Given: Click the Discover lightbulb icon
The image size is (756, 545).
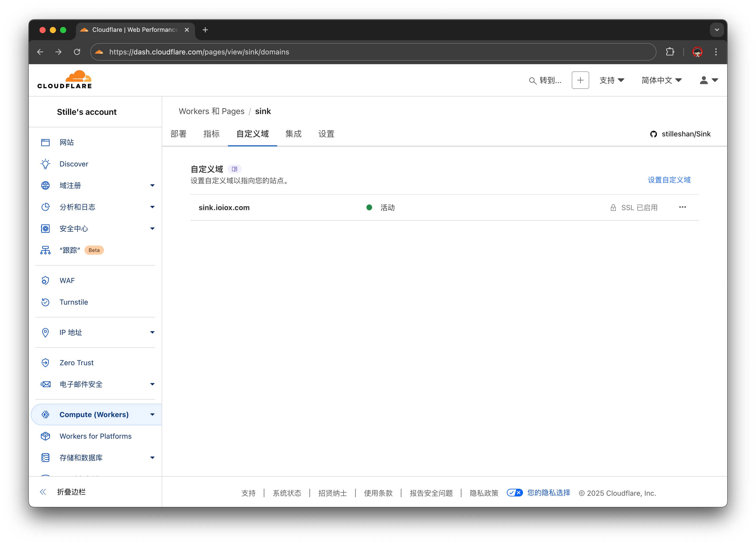Looking at the screenshot, I should (x=45, y=164).
